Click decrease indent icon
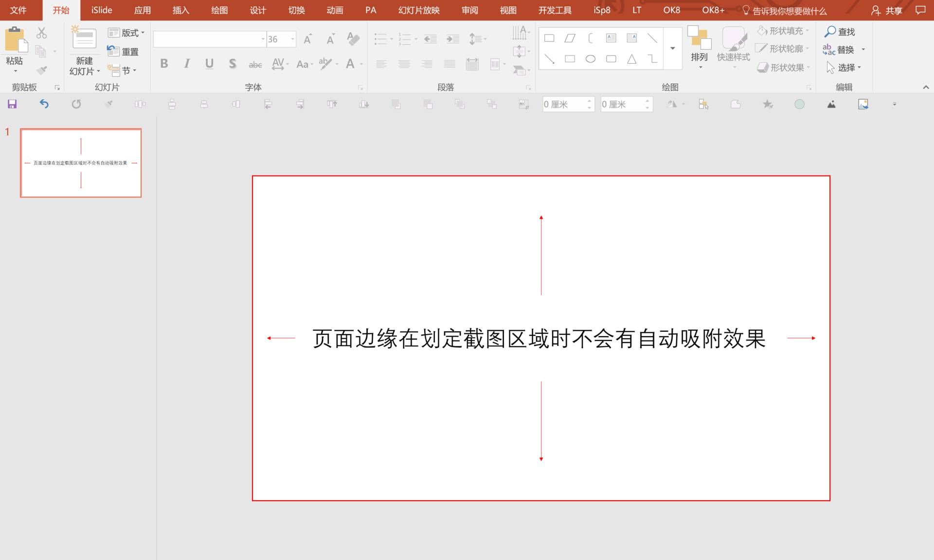The width and height of the screenshot is (934, 560). 430,39
